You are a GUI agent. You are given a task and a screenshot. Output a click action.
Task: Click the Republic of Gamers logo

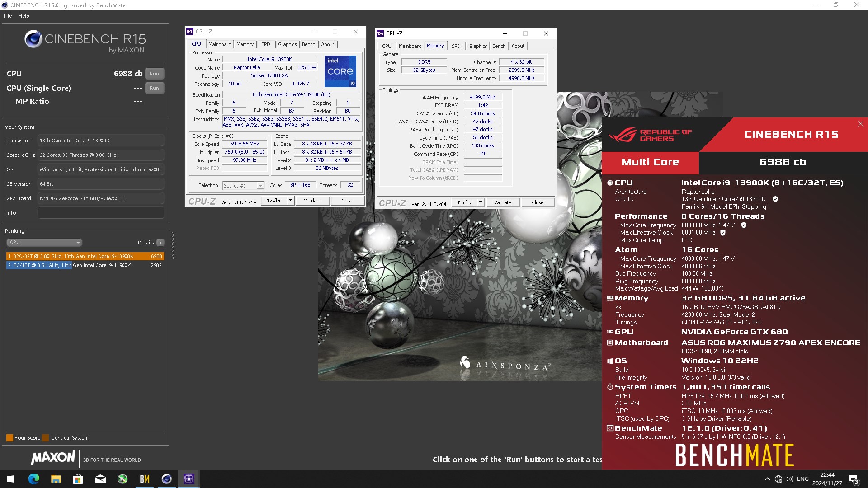tap(651, 135)
